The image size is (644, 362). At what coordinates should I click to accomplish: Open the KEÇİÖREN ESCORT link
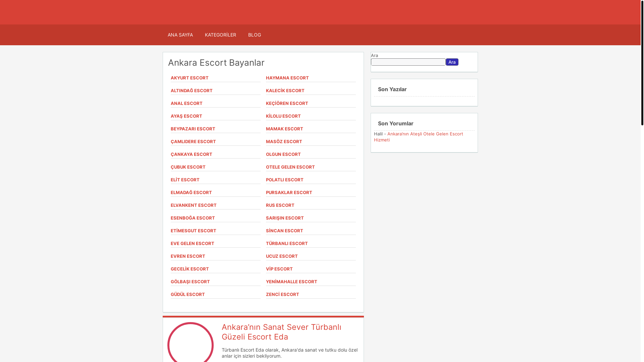pyautogui.click(x=287, y=103)
